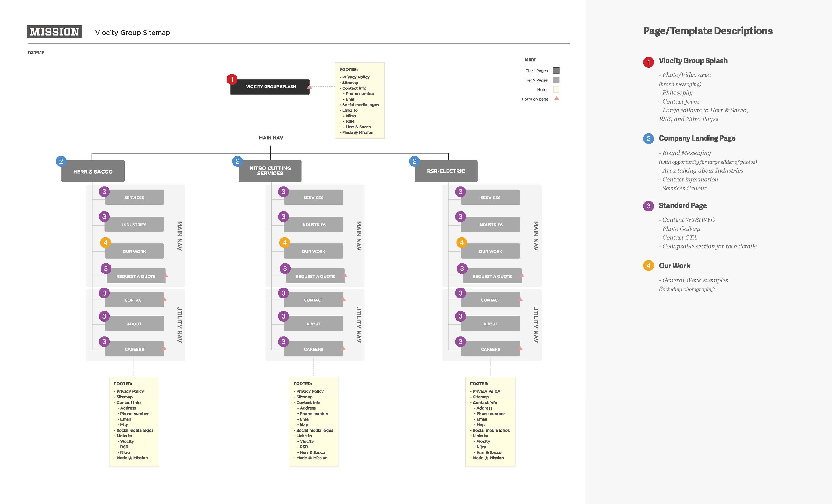832x504 pixels.
Task: Click Contact box under Nitro Cutting Services
Action: [x=314, y=299]
